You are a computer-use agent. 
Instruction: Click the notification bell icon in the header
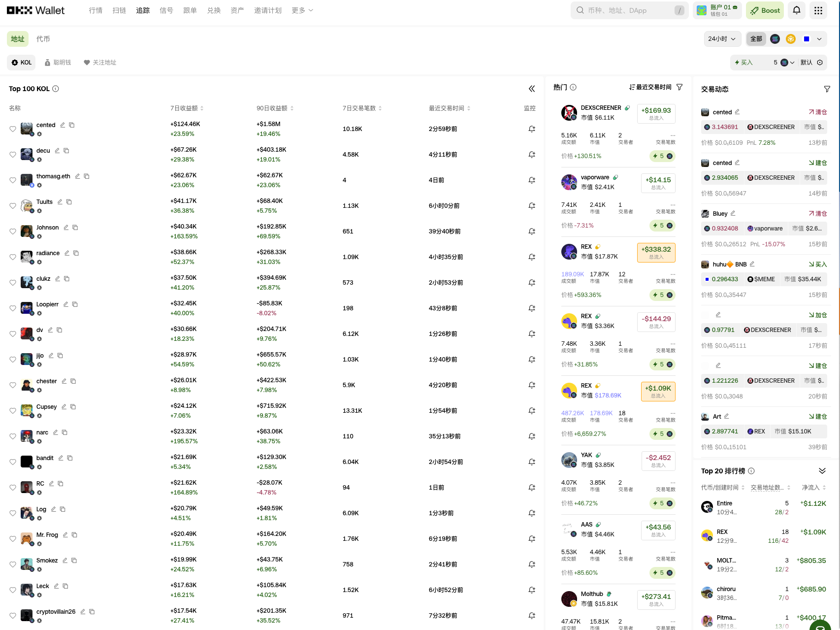[x=796, y=10]
